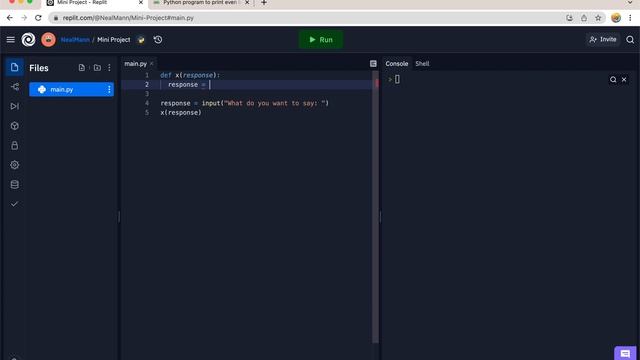Click line 5 x(response) call
Viewport: 640px width, 360px height.
pos(181,113)
